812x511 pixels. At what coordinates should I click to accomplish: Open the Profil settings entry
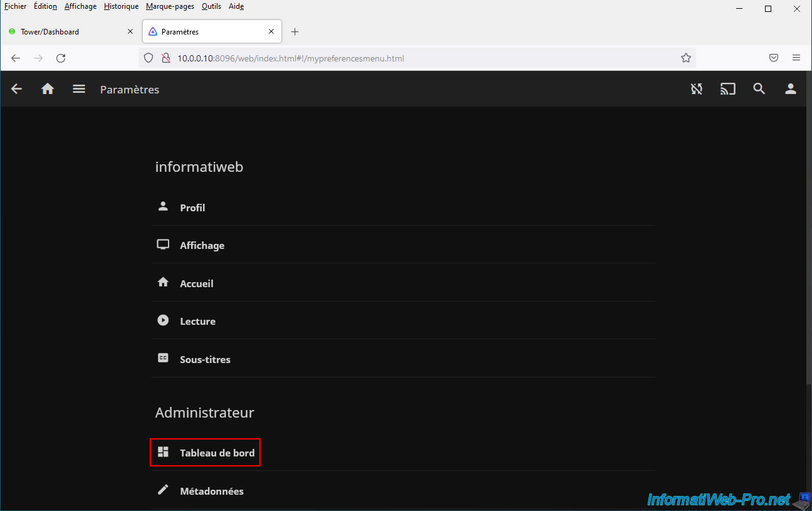point(192,208)
